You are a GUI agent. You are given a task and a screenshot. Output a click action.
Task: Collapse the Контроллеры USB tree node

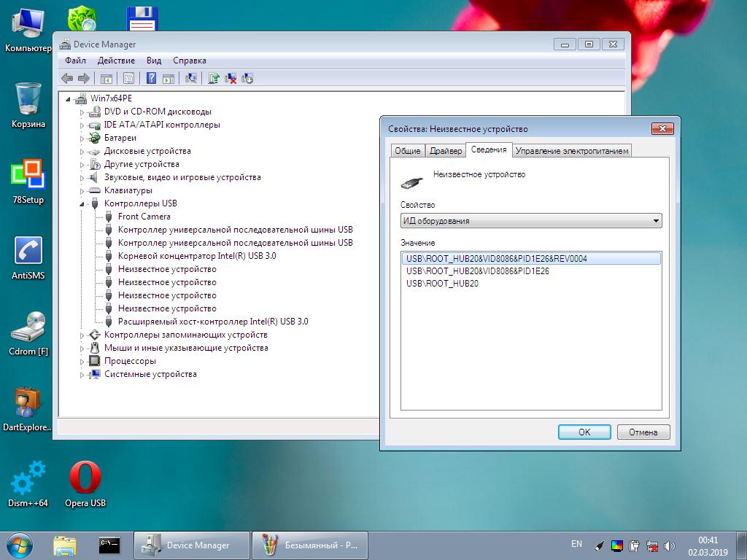coord(82,203)
